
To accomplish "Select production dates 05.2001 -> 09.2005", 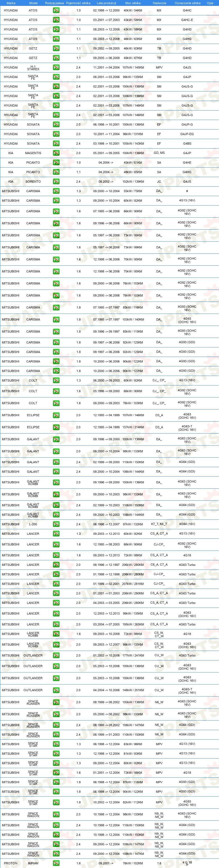I will pyautogui.click(x=106, y=153).
